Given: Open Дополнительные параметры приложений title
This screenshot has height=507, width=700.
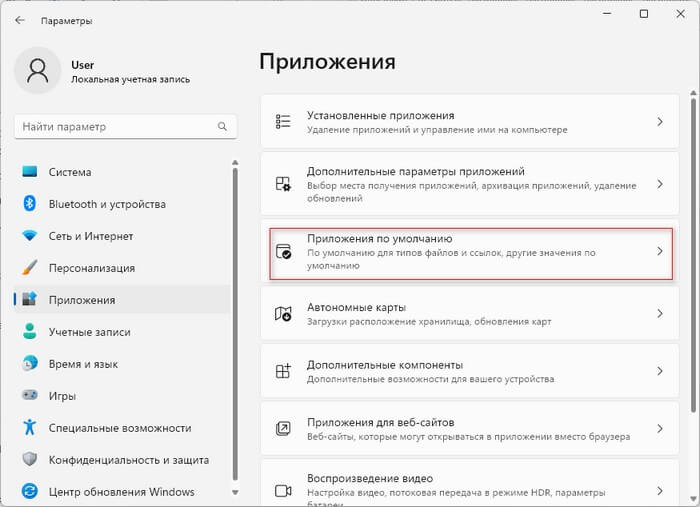Looking at the screenshot, I should 416,171.
